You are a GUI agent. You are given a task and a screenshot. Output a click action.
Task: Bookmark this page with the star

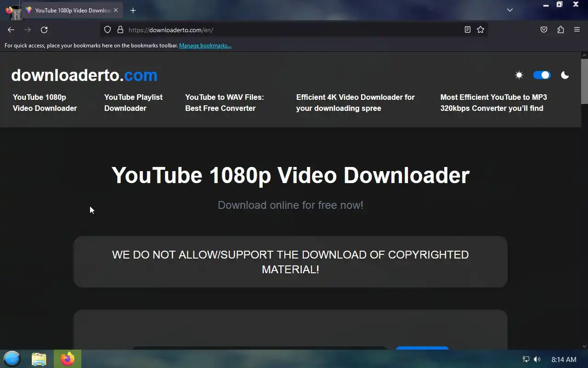click(x=481, y=30)
